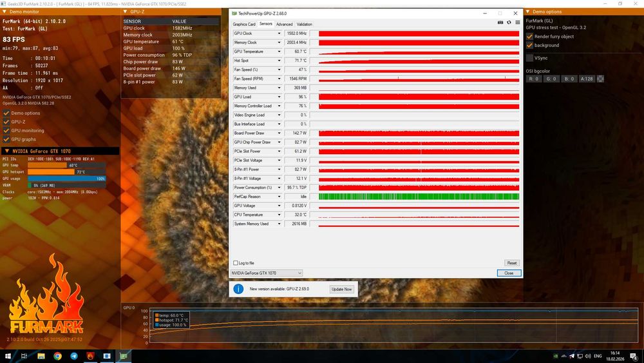Screen dimensions: 644x363
Task: Click the Telegram paper plane tray icon
Action: click(572, 356)
